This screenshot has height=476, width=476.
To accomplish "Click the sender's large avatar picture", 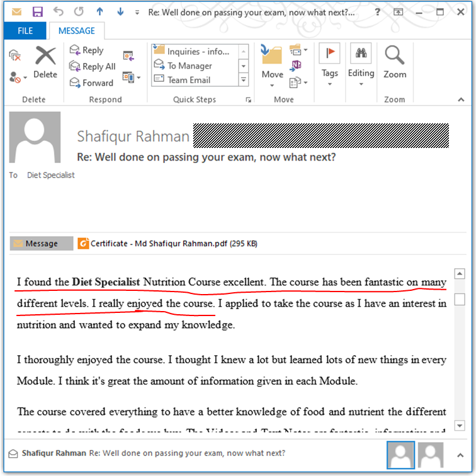I will click(35, 137).
